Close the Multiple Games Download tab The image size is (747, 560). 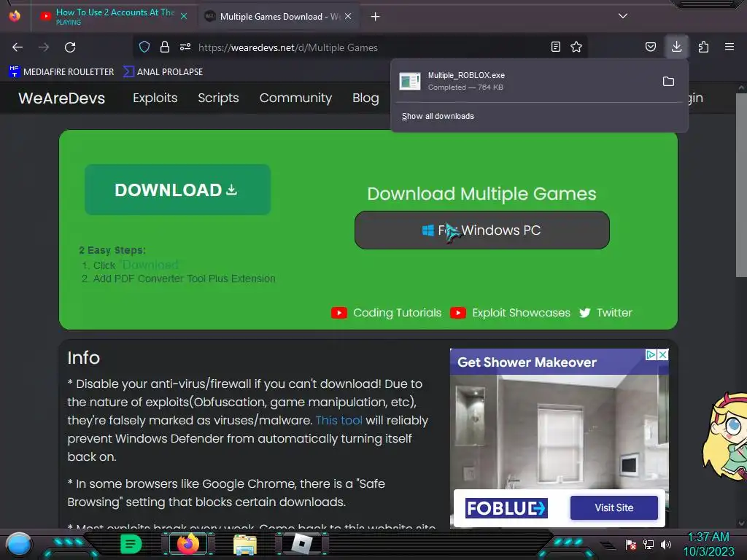348,16
